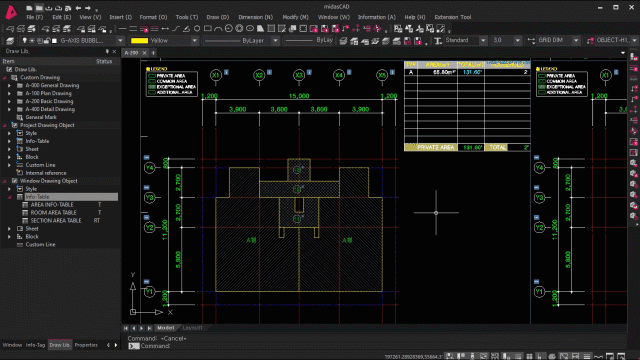Image resolution: width=640 pixels, height=360 pixels.
Task: Switch to the Info-Tag panel tab
Action: [x=35, y=345]
